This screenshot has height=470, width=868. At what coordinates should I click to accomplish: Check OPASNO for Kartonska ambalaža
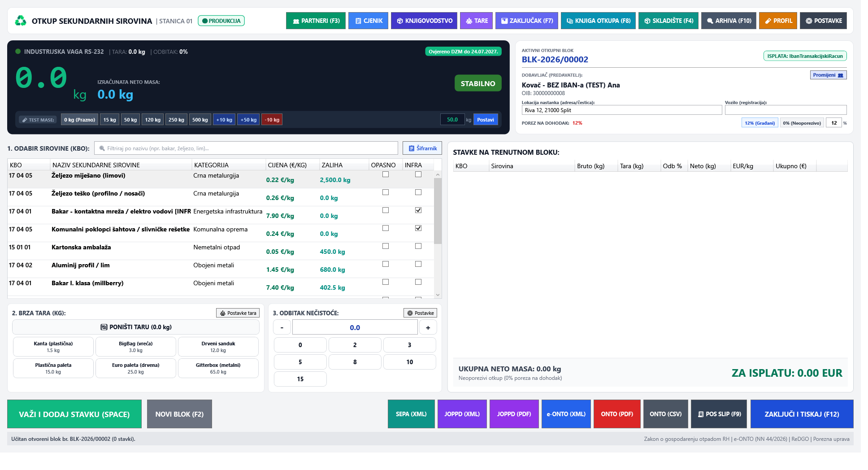[x=386, y=246]
